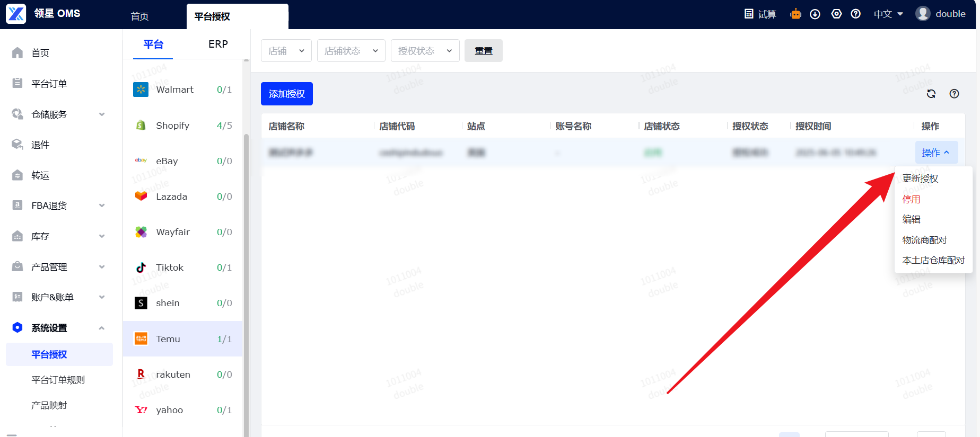This screenshot has height=437, width=980.
Task: Select the Walmart platform icon
Action: click(x=141, y=90)
